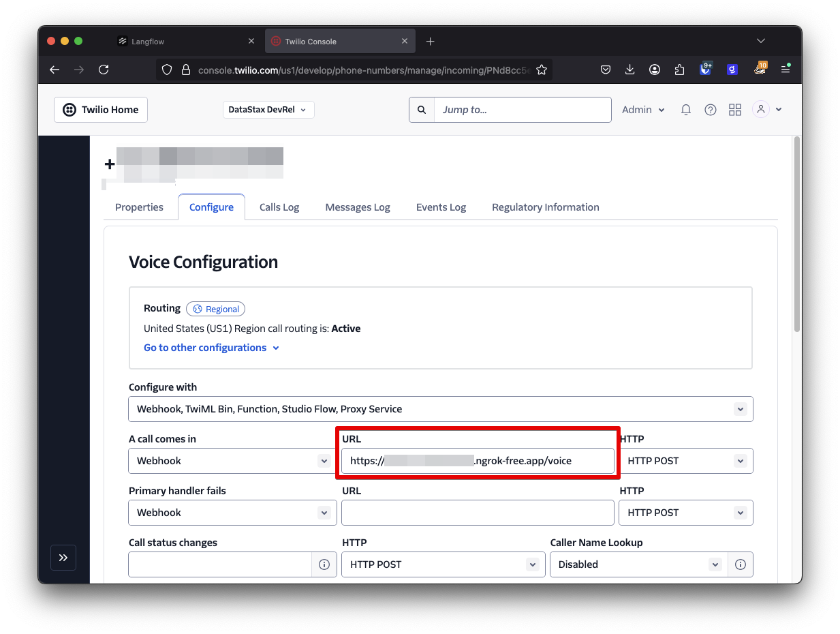Open the Jump to search magnifier icon

point(421,110)
